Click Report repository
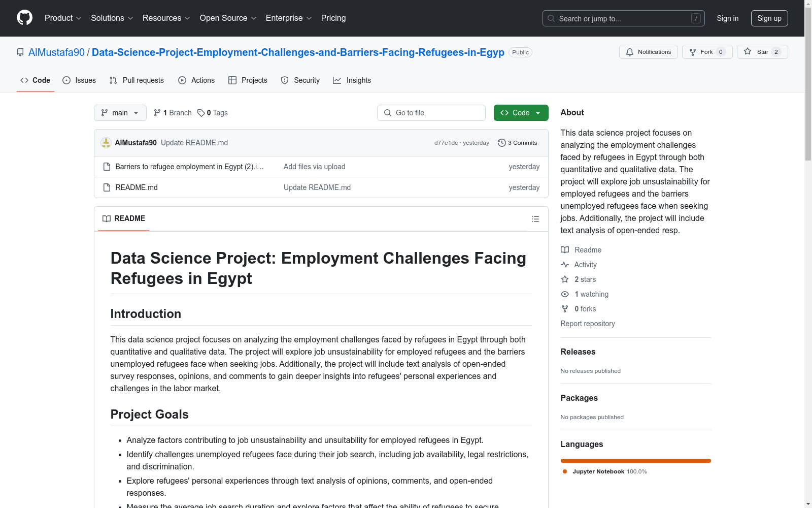 tap(588, 324)
